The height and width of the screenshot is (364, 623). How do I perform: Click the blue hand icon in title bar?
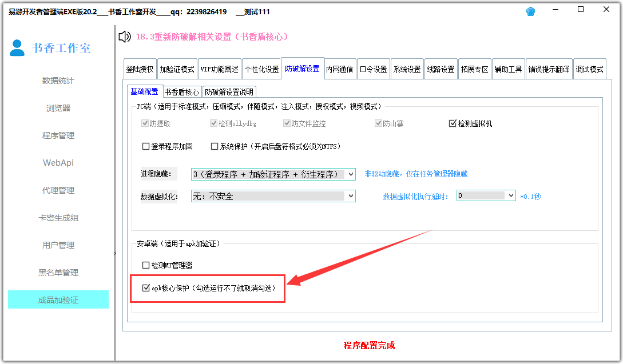tap(530, 10)
